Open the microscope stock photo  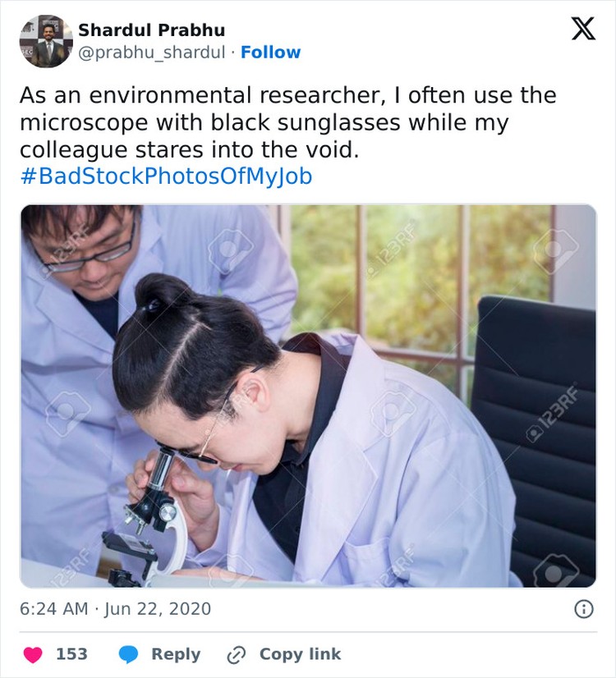click(x=309, y=396)
